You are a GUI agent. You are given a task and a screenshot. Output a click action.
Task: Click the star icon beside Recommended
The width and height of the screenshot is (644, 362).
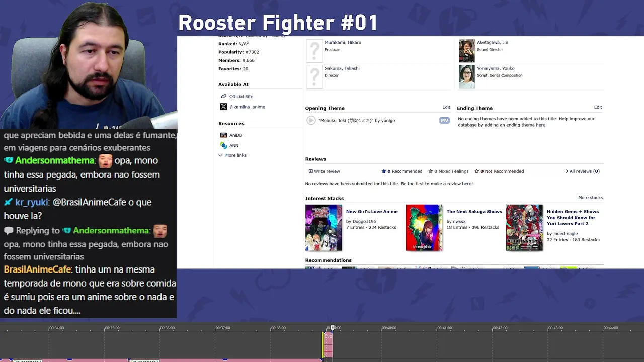(x=384, y=171)
